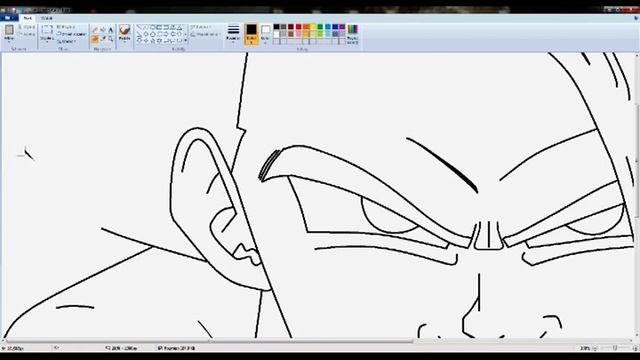This screenshot has width=640, height=360.
Task: Select the Magnifier tool
Action: (x=111, y=39)
